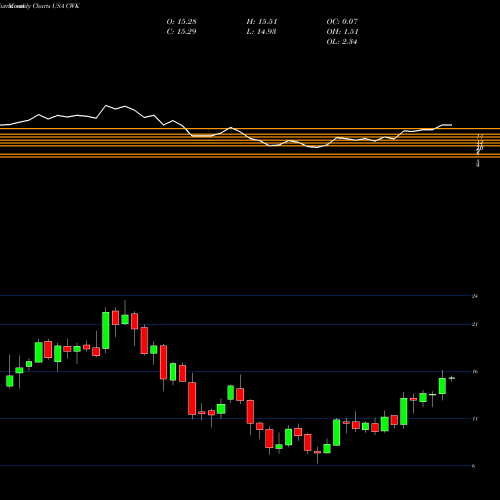The image size is (500, 500).
Task: Click the price axis label "16"
Action: pos(475,372)
